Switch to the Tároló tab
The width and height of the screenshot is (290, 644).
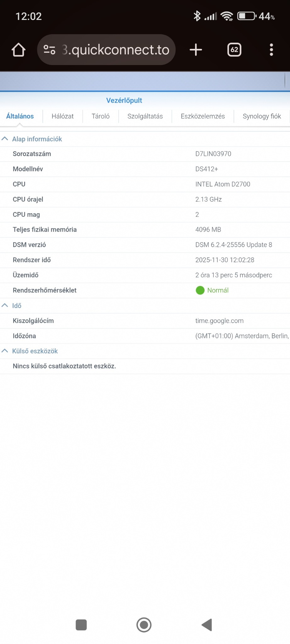click(101, 116)
